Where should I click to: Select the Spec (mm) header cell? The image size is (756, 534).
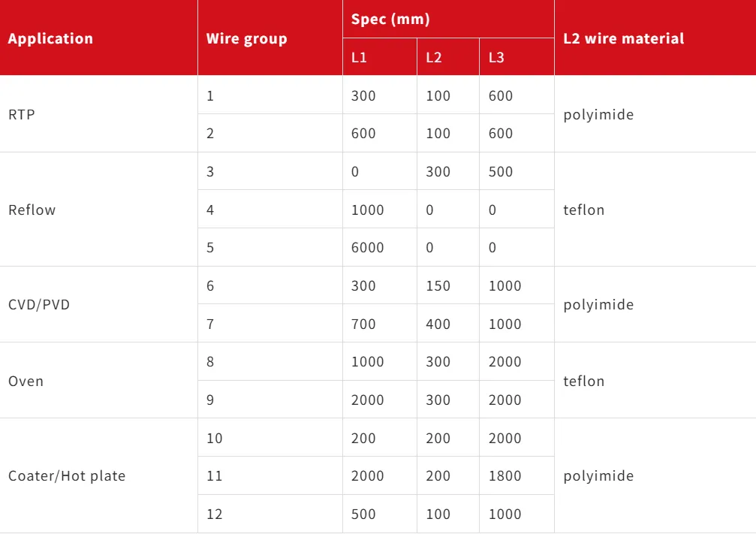point(390,20)
